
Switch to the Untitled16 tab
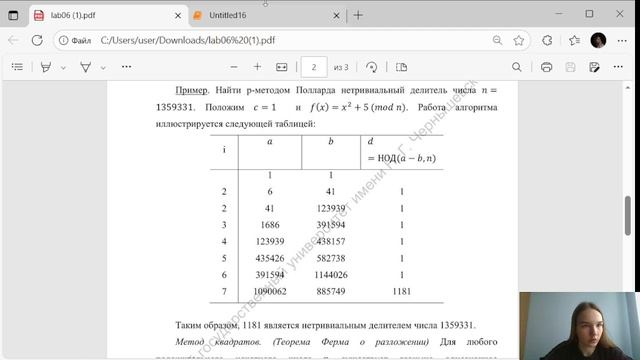coord(266,16)
